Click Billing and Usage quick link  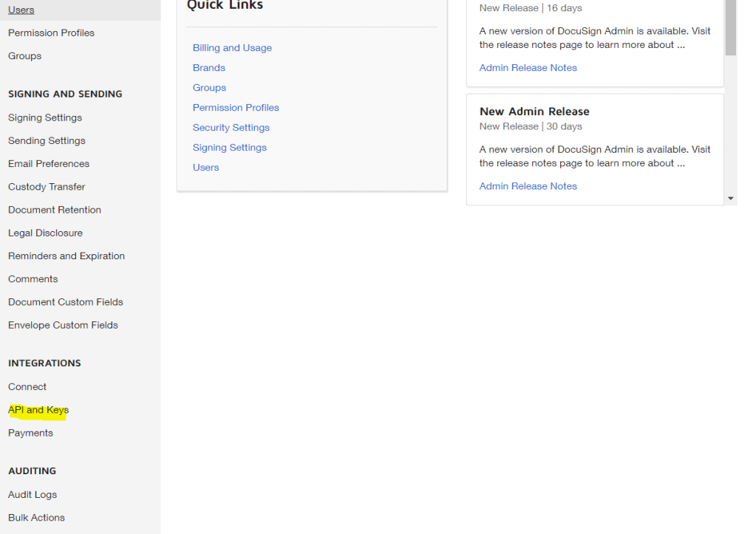pyautogui.click(x=232, y=48)
